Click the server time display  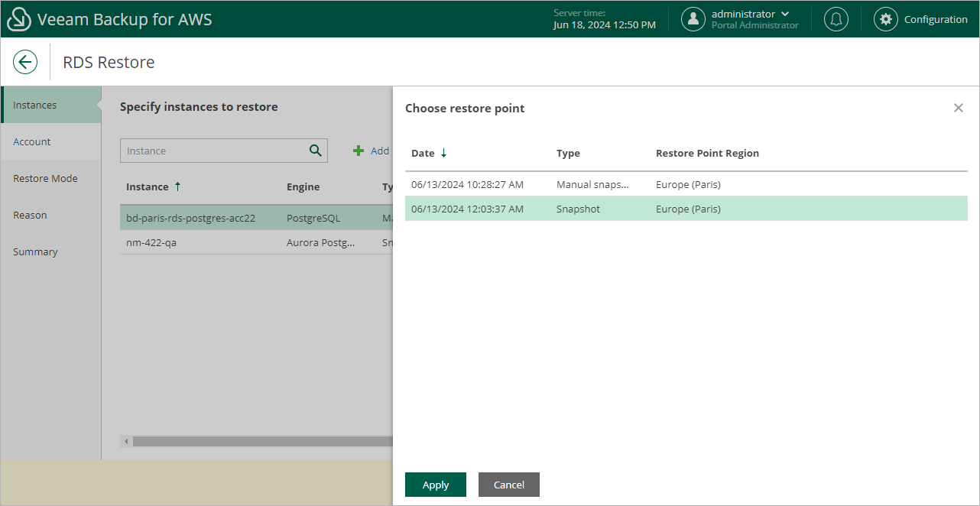pos(604,19)
